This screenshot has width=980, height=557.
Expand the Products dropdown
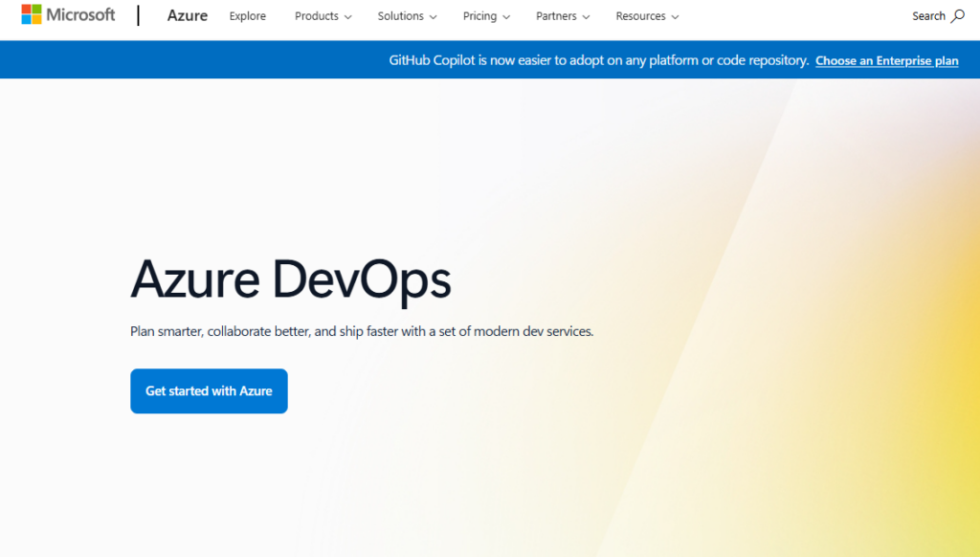[323, 16]
